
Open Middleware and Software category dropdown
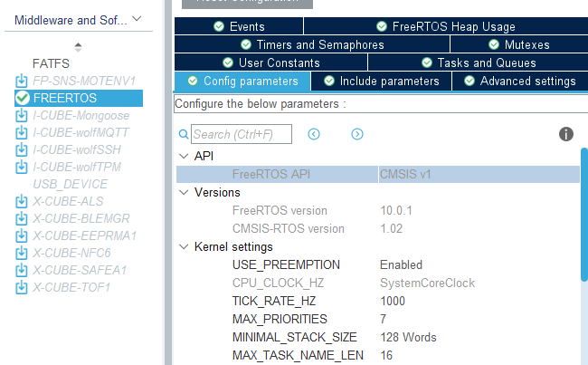click(138, 18)
